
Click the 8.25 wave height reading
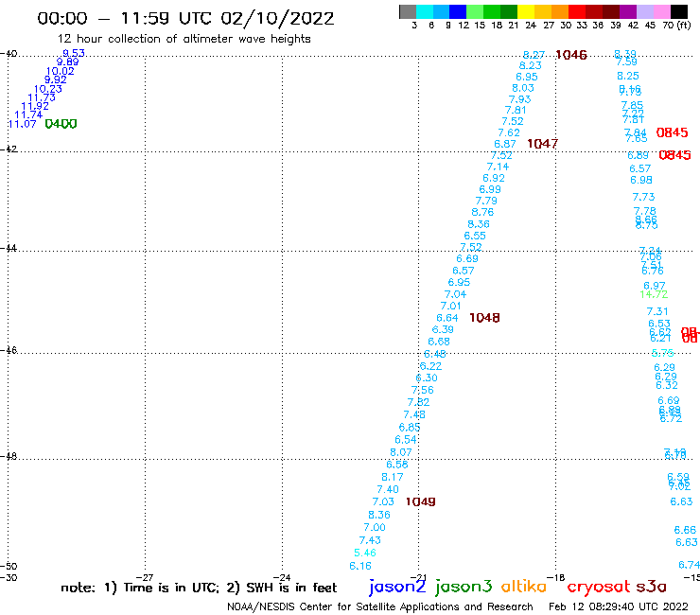pyautogui.click(x=628, y=76)
